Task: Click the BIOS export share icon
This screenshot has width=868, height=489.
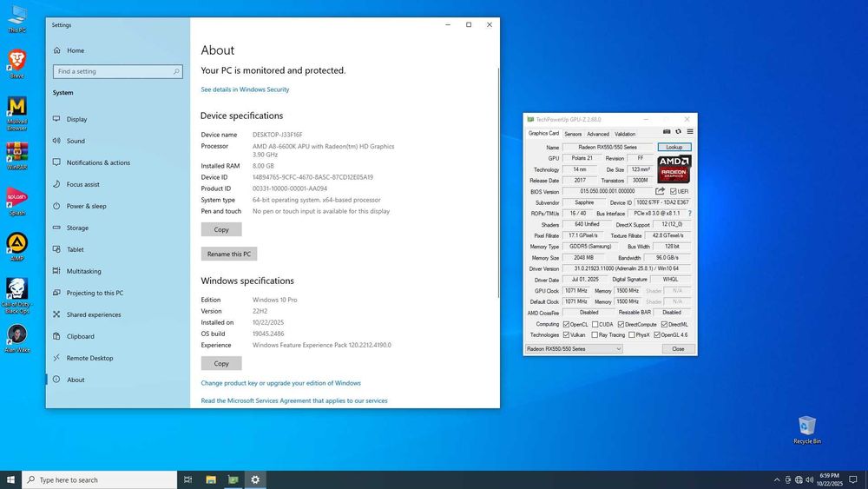Action: click(660, 191)
